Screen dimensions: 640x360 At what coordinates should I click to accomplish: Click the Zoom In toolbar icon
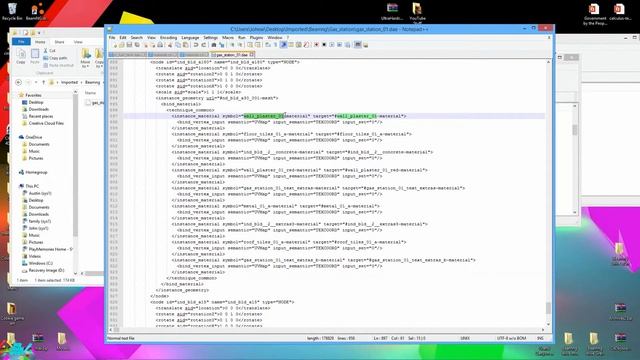(232, 45)
